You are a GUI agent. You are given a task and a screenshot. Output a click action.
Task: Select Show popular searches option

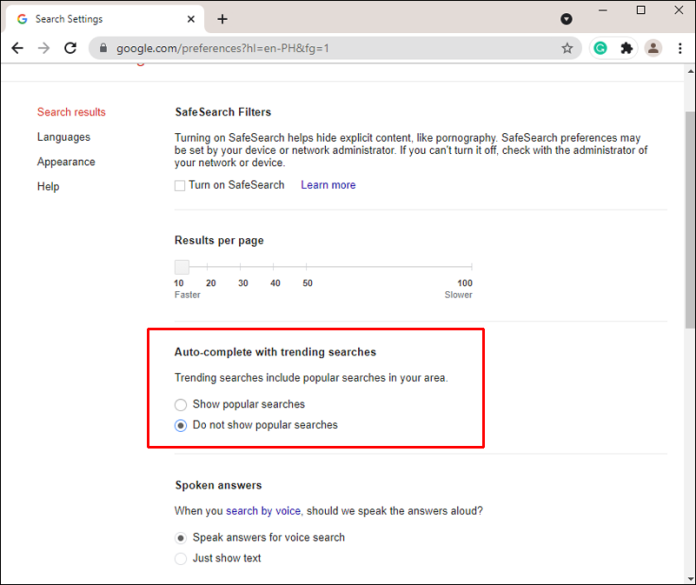click(181, 405)
